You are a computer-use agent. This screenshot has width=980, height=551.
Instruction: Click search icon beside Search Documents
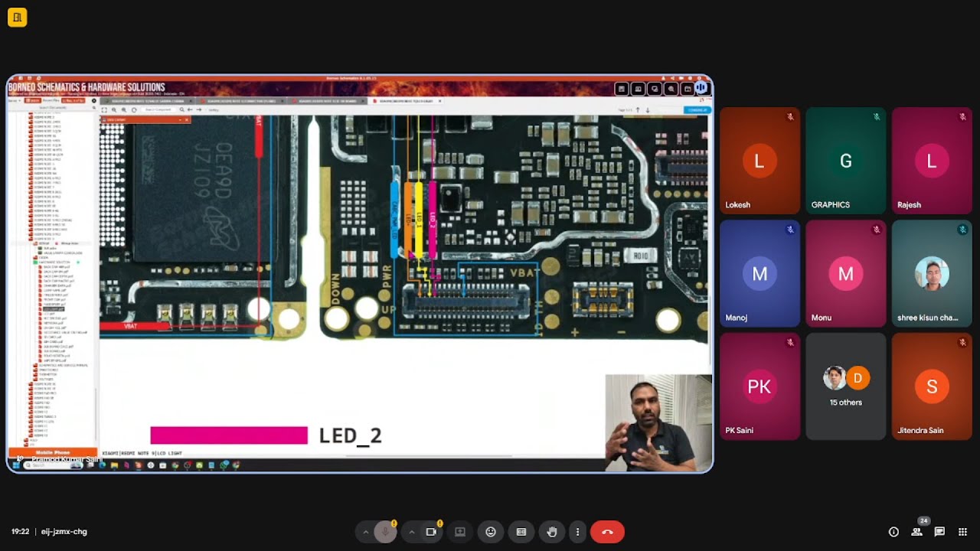coord(94,107)
